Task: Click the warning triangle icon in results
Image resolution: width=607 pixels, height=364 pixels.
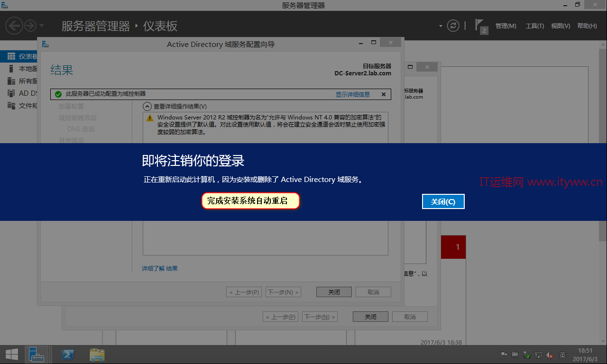Action: click(150, 118)
